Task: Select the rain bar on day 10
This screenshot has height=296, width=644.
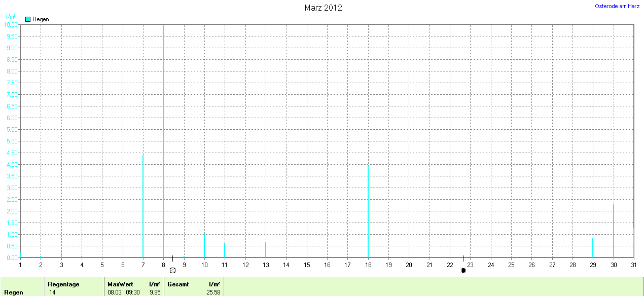Action: [x=204, y=245]
